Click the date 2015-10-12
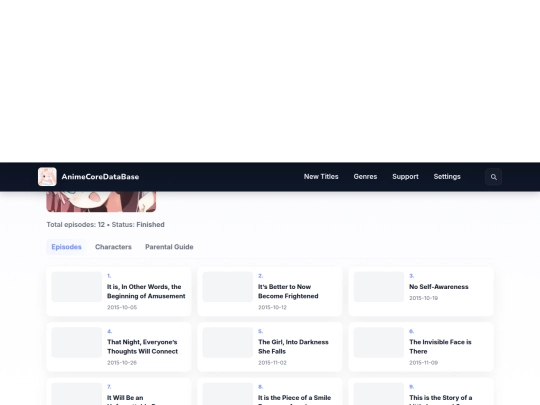 point(272,307)
